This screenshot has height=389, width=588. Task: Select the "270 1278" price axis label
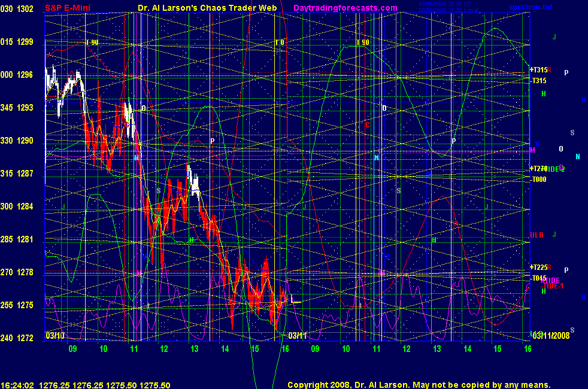point(17,272)
